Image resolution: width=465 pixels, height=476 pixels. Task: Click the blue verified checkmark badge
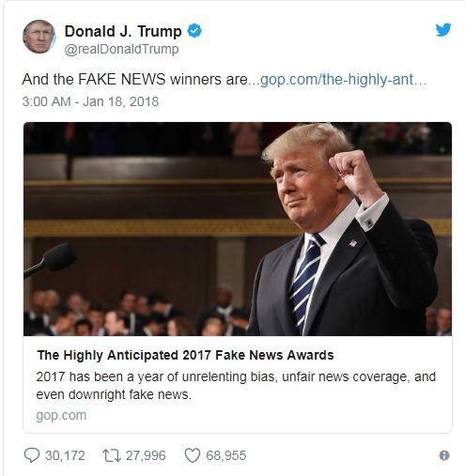tap(194, 31)
